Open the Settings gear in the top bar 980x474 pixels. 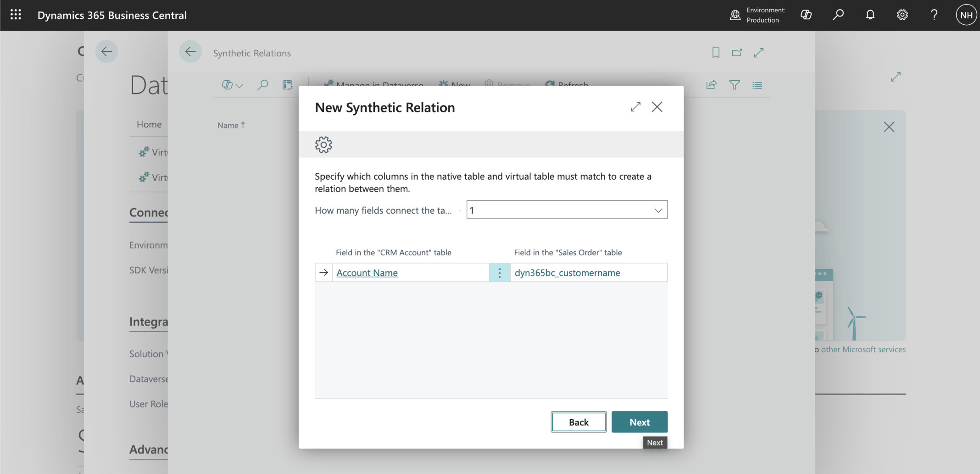(x=902, y=15)
